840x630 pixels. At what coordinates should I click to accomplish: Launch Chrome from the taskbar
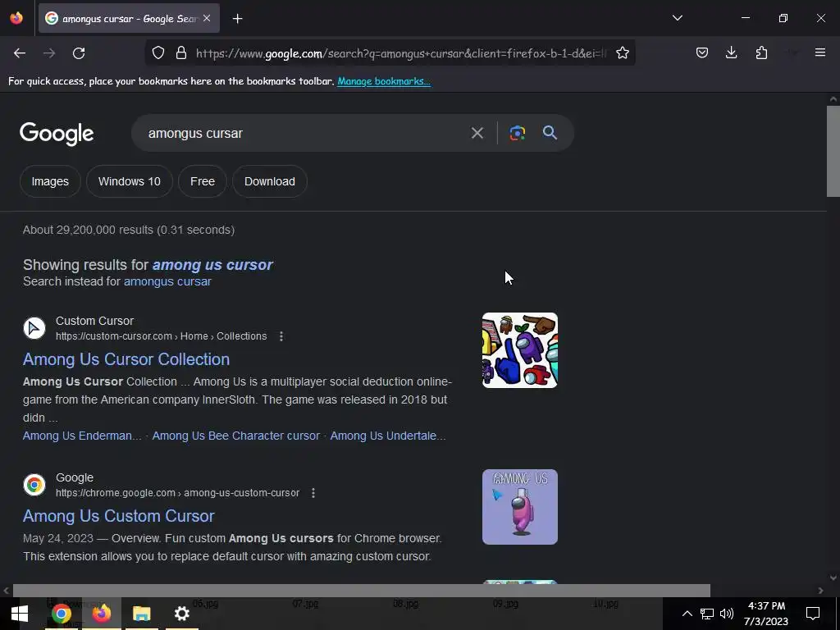61,614
